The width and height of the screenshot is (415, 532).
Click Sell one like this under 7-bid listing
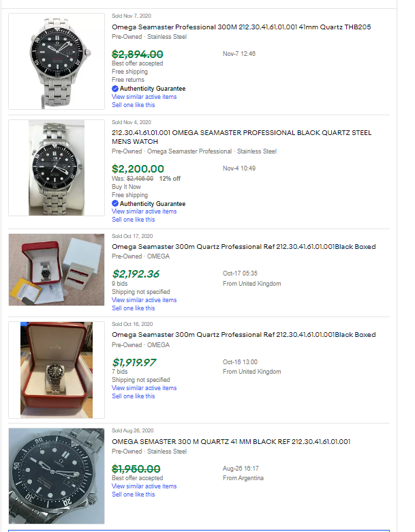(133, 396)
